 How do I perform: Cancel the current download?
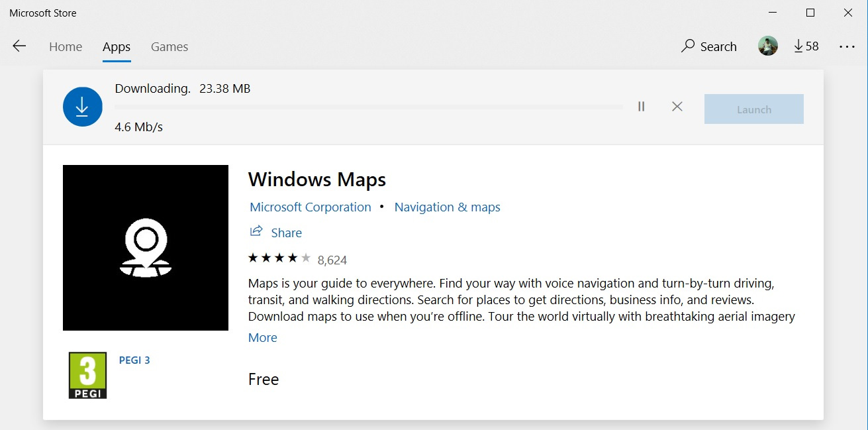point(677,106)
